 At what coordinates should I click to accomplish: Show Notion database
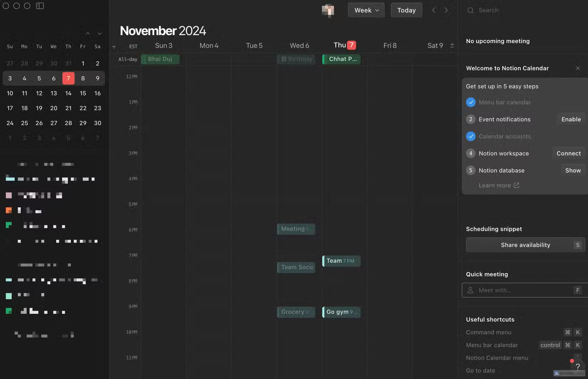(573, 171)
